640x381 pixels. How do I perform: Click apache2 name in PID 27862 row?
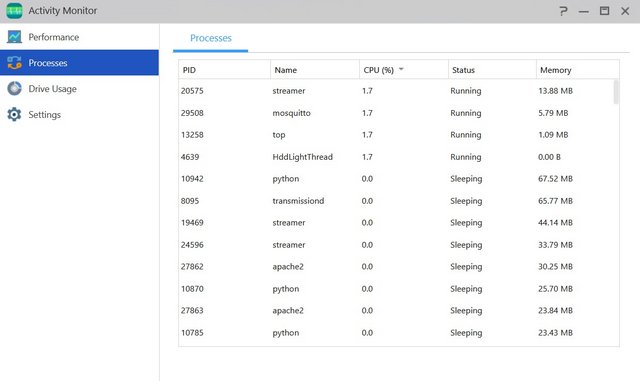(x=288, y=267)
